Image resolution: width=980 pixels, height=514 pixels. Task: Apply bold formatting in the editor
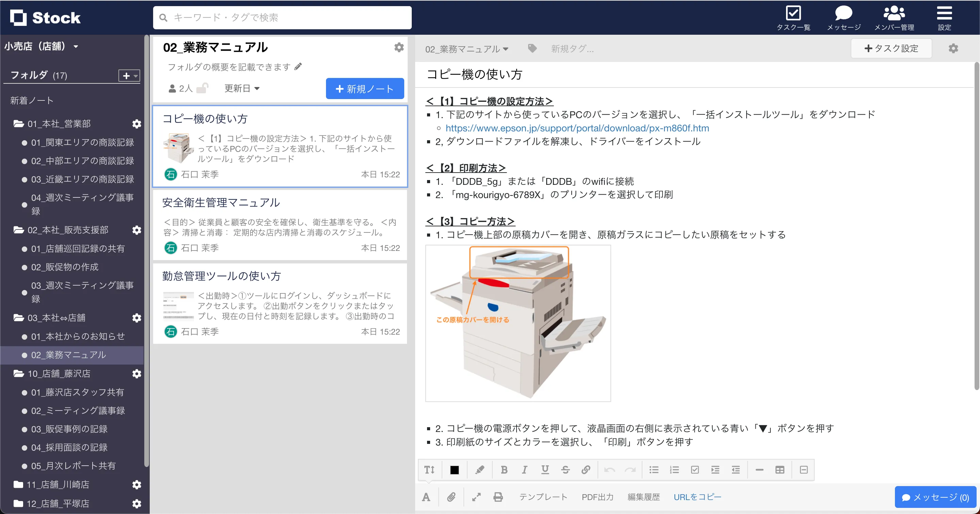504,469
